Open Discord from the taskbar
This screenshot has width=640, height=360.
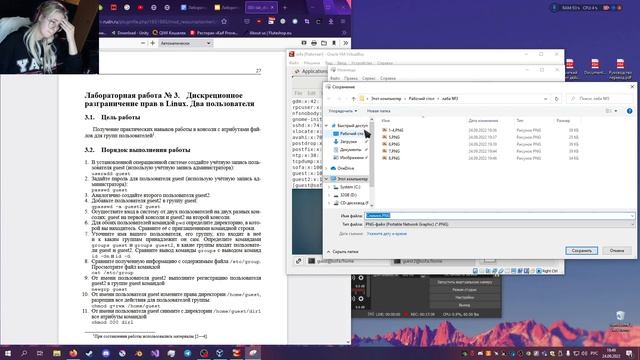point(106,353)
